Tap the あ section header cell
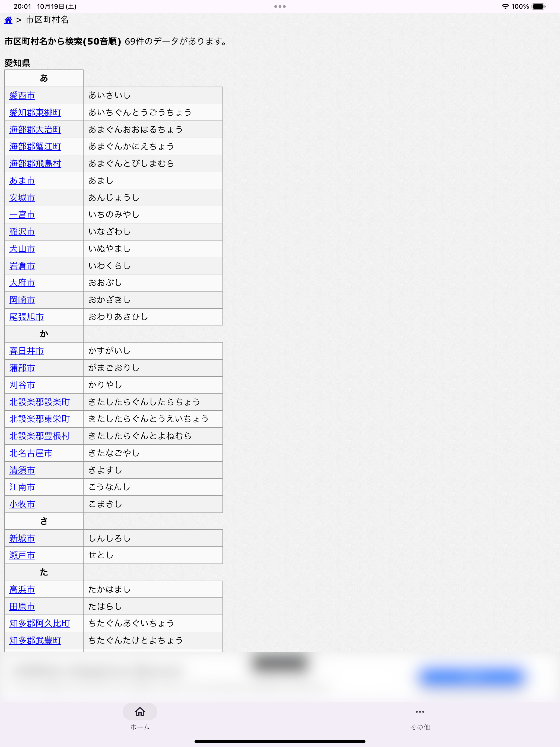This screenshot has width=560, height=747. pyautogui.click(x=44, y=78)
